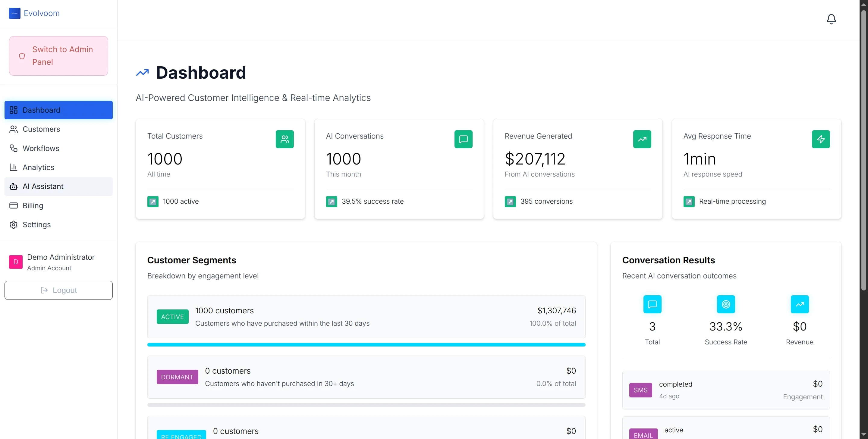Click the Avg Response Time lightning icon

click(820, 139)
